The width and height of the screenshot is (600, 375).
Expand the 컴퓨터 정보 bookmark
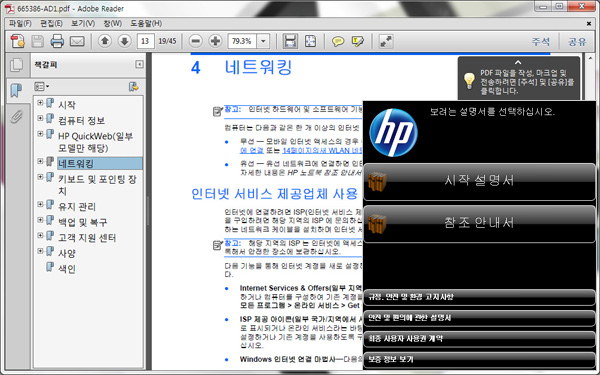click(x=40, y=118)
